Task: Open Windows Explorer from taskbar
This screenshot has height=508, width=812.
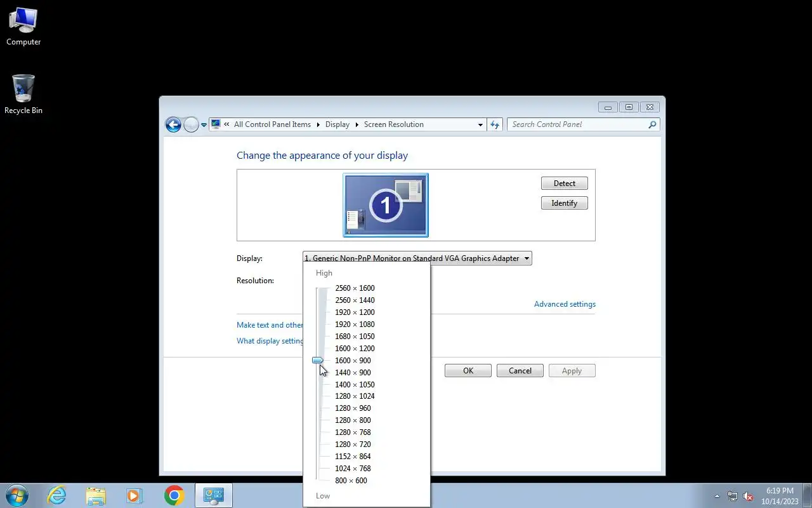Action: (96, 495)
